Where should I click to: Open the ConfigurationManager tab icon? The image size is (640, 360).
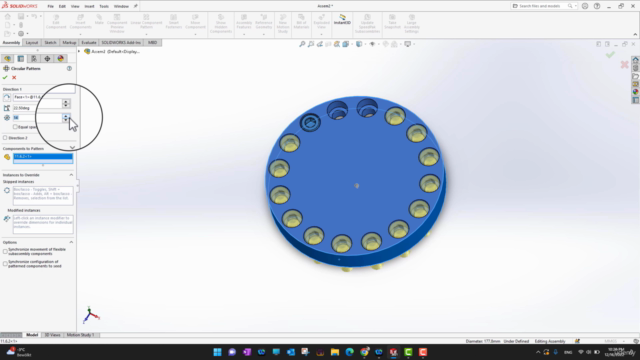pos(34,59)
